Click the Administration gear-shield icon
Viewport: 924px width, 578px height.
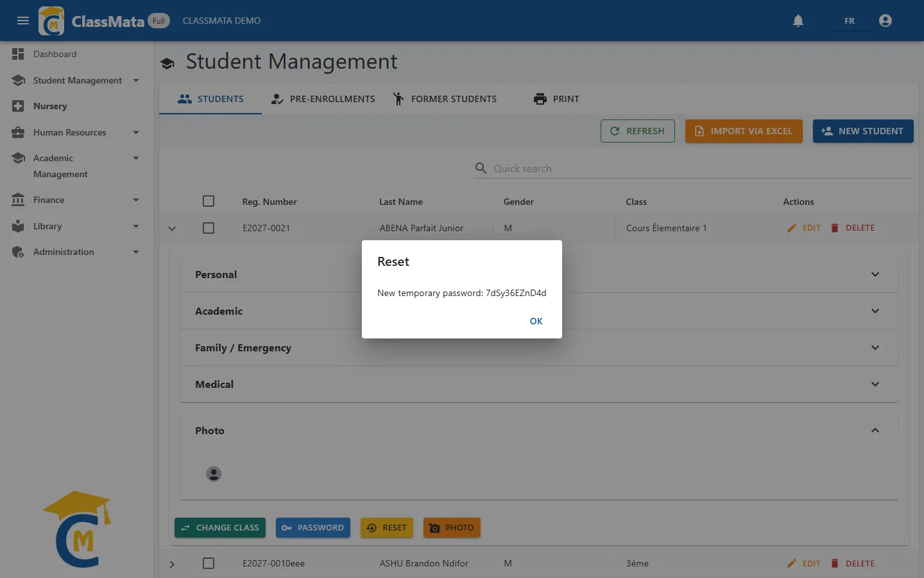18,252
